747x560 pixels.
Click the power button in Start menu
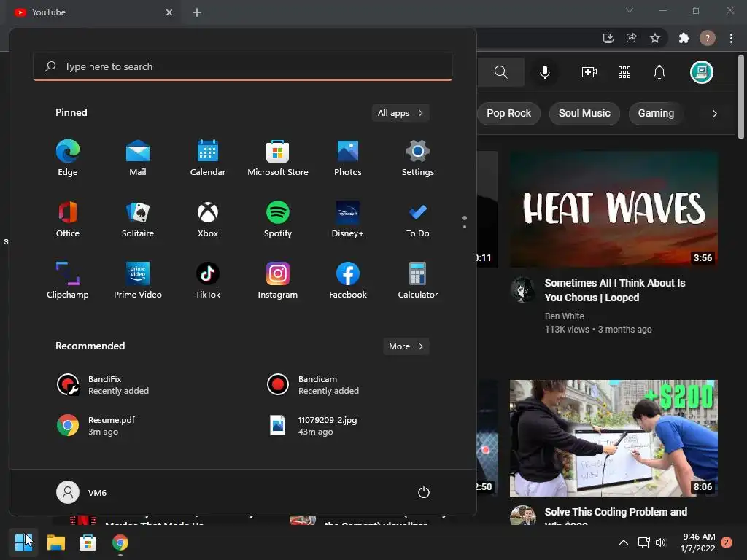click(424, 492)
